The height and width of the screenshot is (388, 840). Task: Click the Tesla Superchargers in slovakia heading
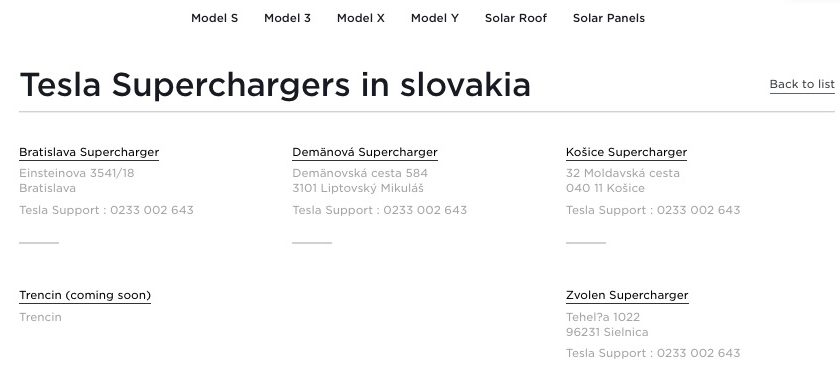coord(275,85)
